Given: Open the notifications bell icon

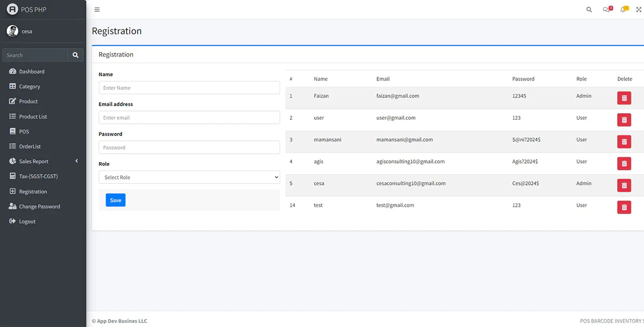Looking at the screenshot, I should [623, 10].
